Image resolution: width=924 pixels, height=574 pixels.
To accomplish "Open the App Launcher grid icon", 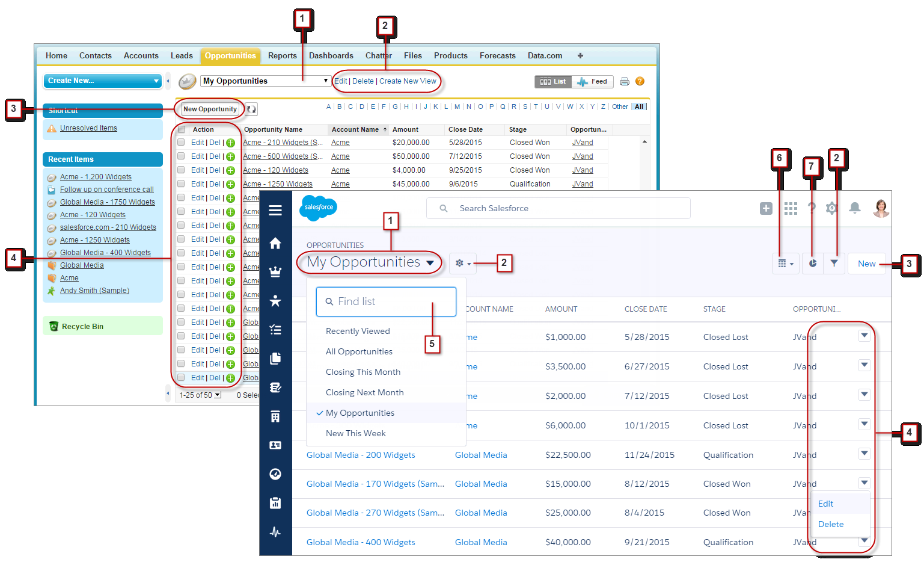I will [791, 208].
